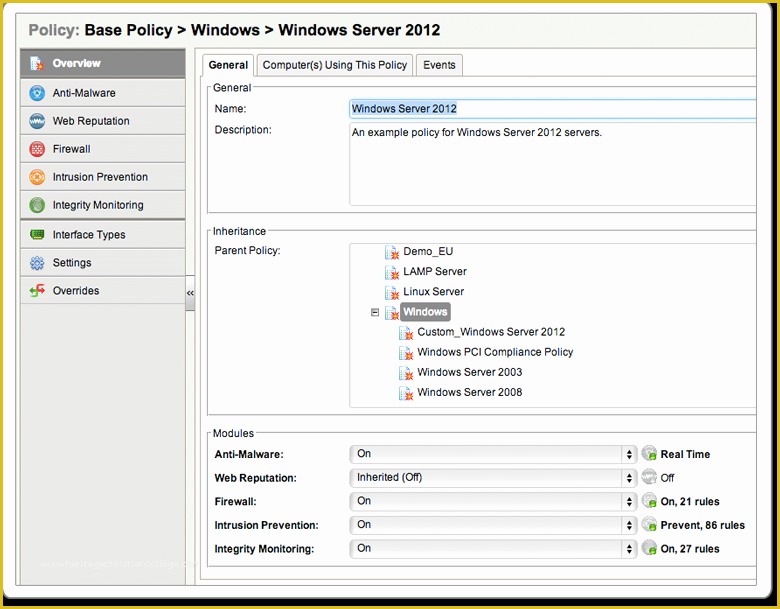Open the Intrusion Prevention section
This screenshot has width=780, height=609.
[x=102, y=177]
